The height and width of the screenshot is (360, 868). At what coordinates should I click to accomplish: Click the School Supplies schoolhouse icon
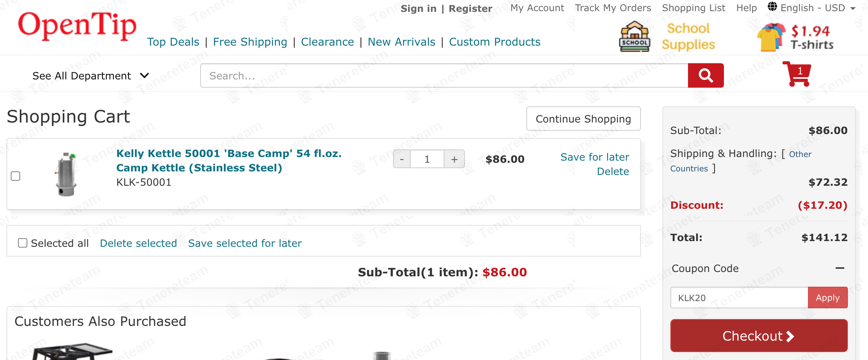(635, 37)
